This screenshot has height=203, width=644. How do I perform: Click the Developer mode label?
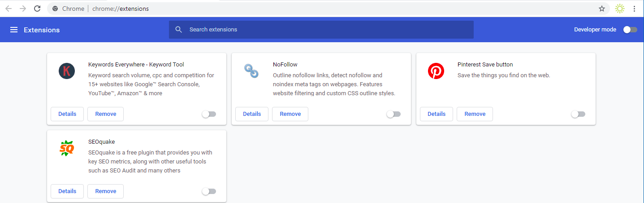tap(595, 30)
